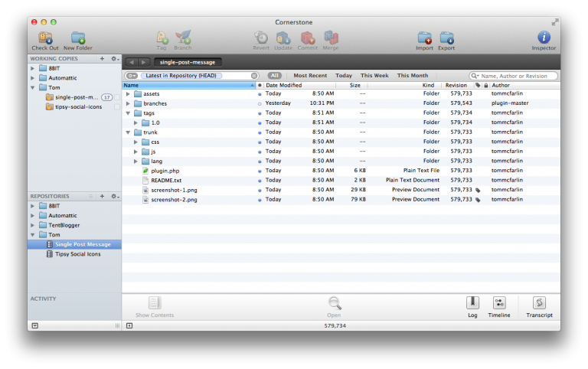588x369 pixels.
Task: Expand the 1.0 tag folder
Action: [x=136, y=123]
